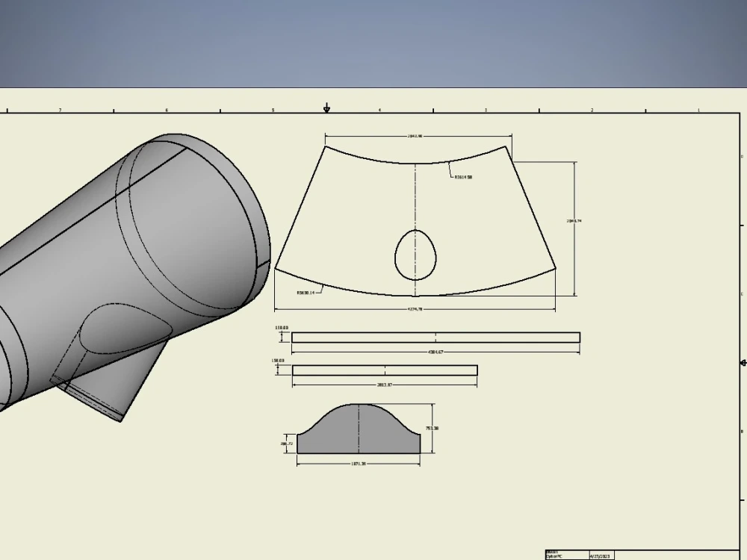Click the 1871.36 base width dimension
The width and height of the screenshot is (747, 560).
click(x=359, y=463)
